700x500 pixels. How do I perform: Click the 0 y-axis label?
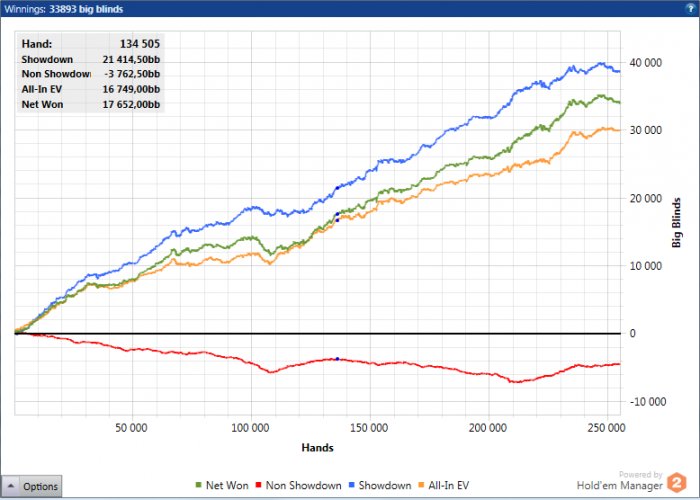pos(632,333)
